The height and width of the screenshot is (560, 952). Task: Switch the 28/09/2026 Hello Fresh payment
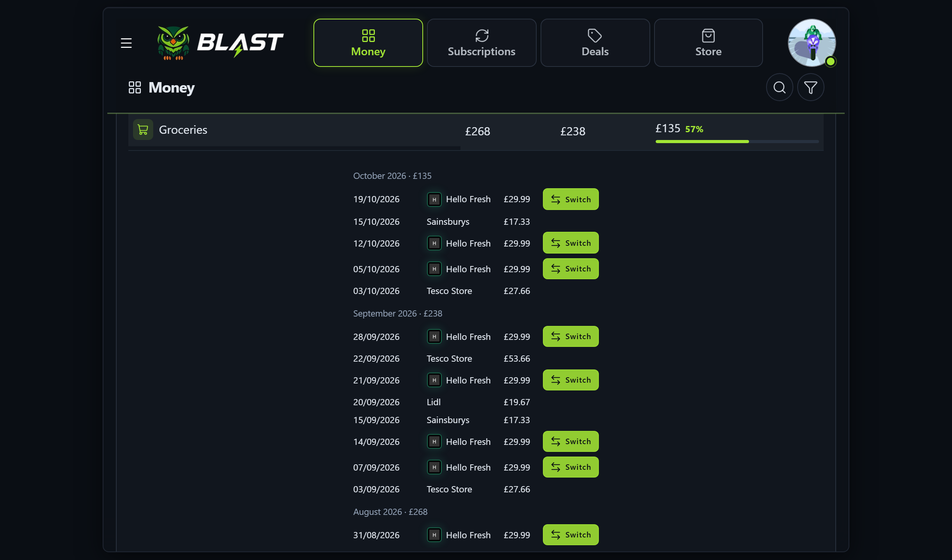point(570,336)
